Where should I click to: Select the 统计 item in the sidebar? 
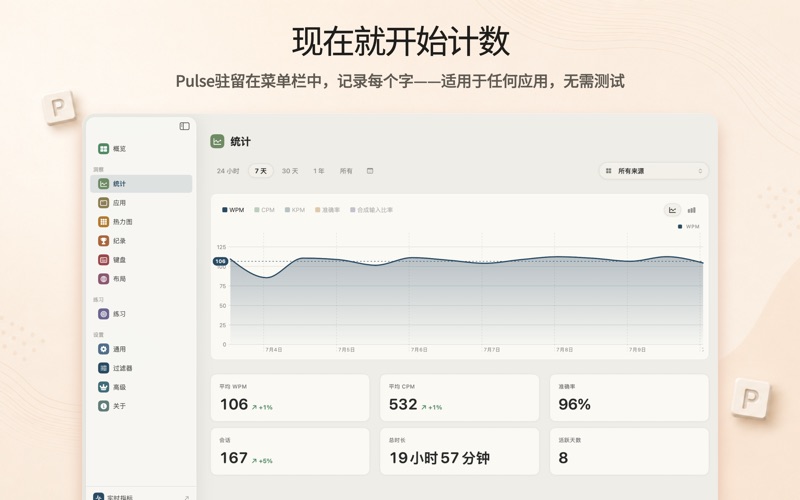pyautogui.click(x=141, y=184)
